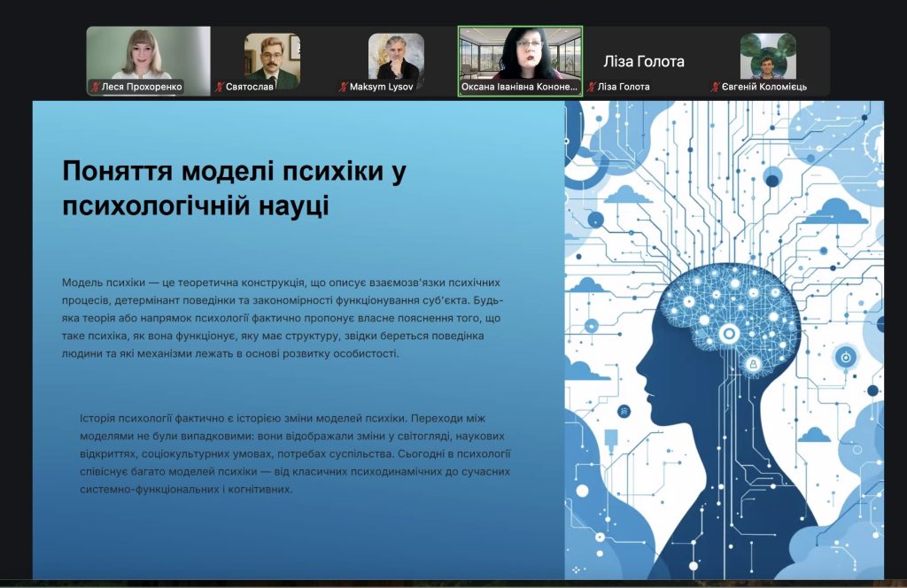
Task: Click the Оксана Іванівна Кононе... name label
Action: tap(519, 87)
